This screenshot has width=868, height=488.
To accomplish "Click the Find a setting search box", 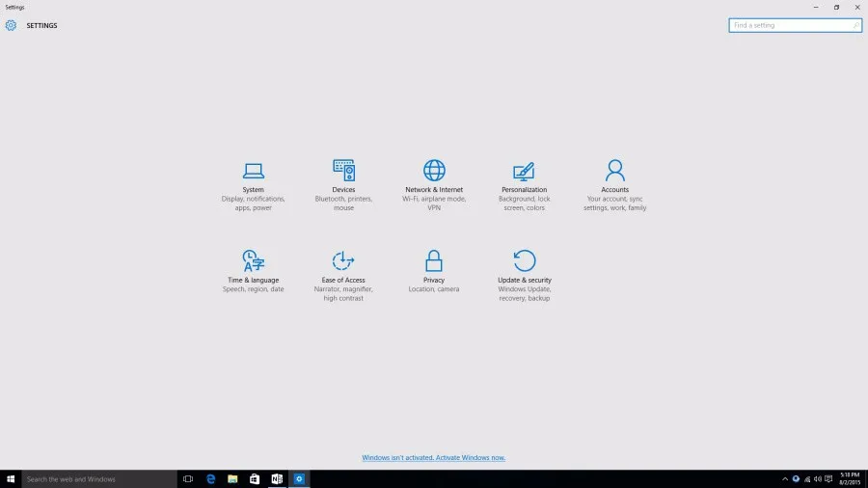I will click(x=795, y=25).
